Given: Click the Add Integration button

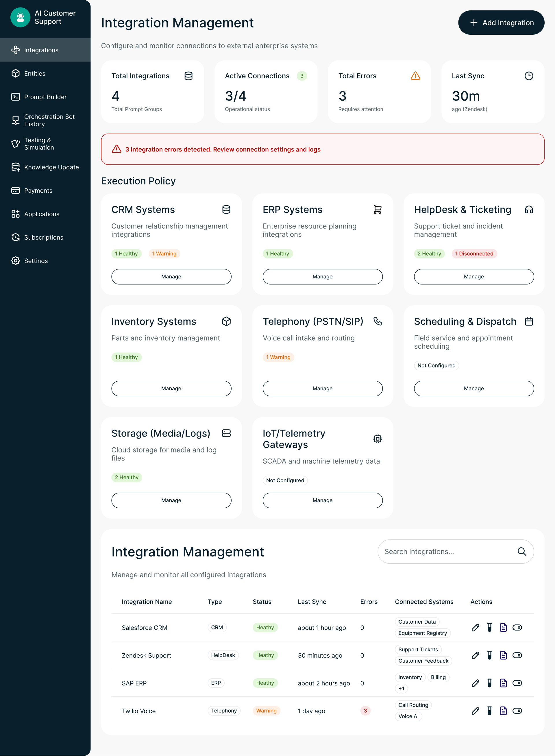Looking at the screenshot, I should pyautogui.click(x=501, y=23).
